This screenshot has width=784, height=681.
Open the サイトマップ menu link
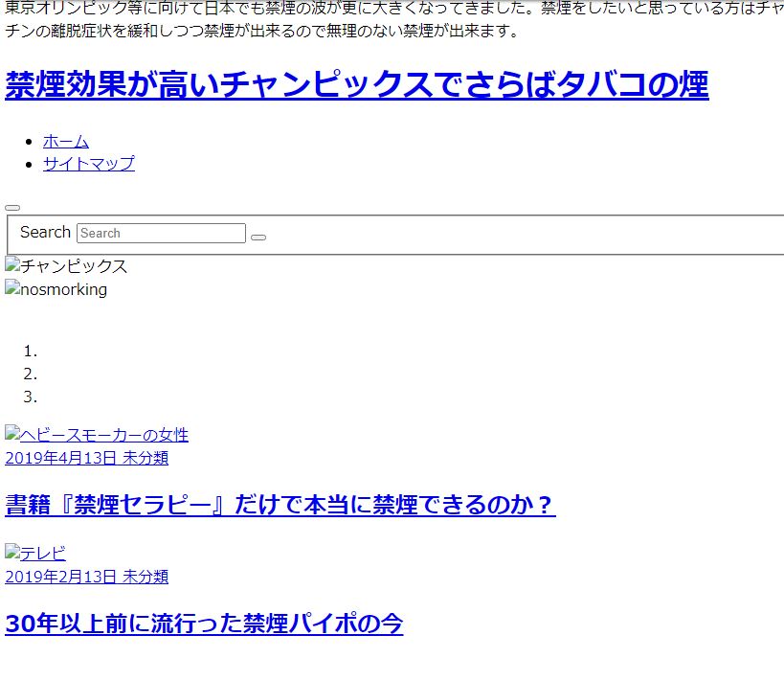pyautogui.click(x=89, y=164)
